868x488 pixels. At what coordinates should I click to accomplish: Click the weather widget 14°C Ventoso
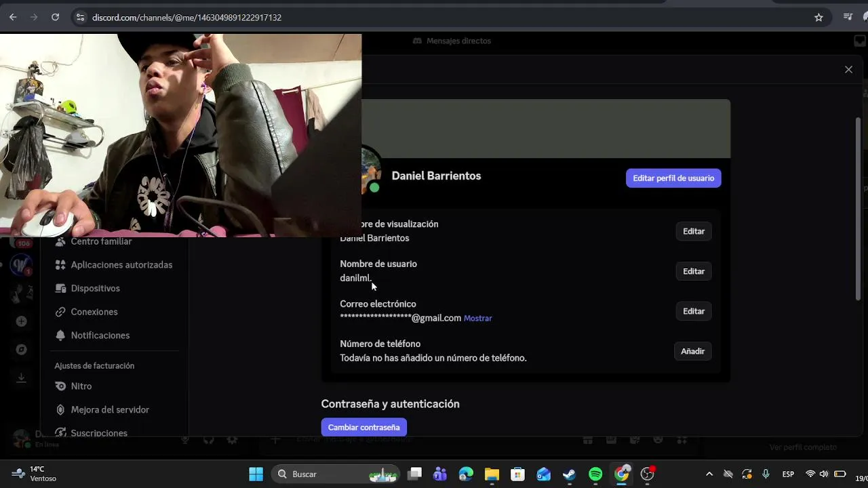(x=34, y=474)
